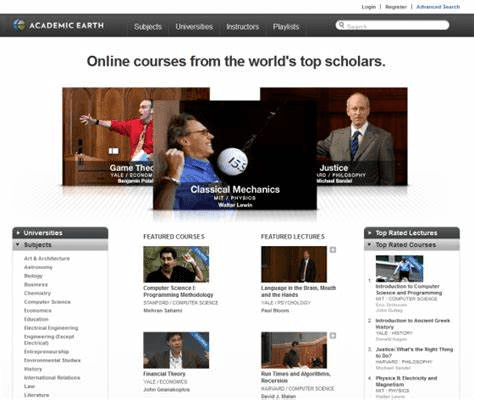
Task: Open Language in the Brain lecture thumbnail
Action: coord(294,264)
